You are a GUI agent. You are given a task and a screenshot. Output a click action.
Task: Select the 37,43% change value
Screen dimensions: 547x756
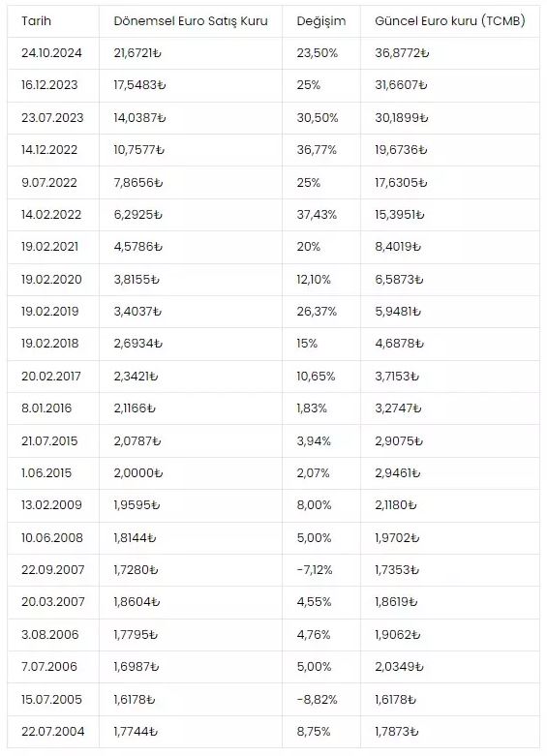point(317,215)
